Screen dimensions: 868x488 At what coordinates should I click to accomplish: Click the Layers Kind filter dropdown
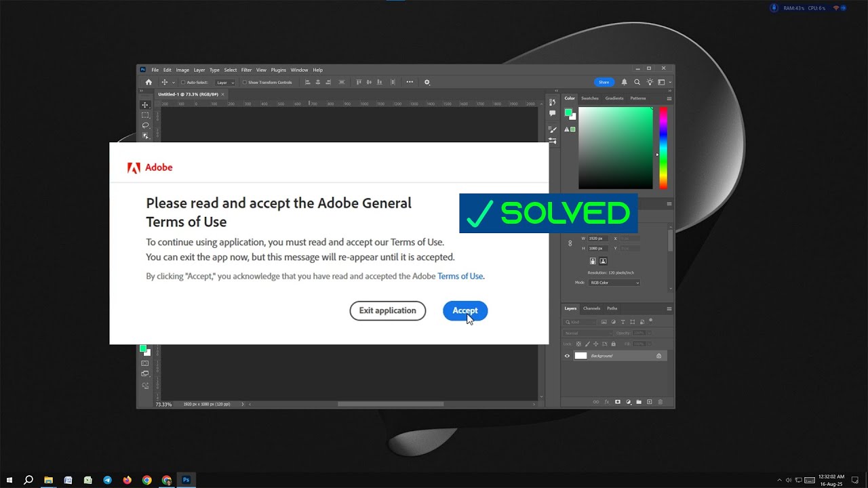[x=581, y=322]
